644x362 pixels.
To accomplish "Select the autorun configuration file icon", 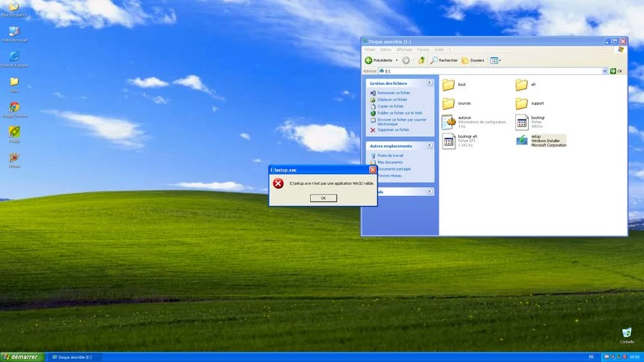I will 449,122.
